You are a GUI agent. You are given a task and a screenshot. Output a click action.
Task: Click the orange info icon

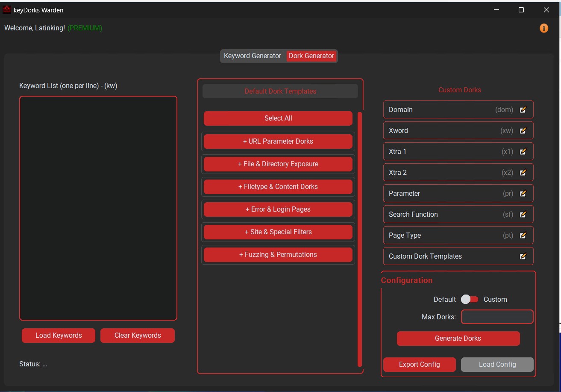click(x=544, y=28)
